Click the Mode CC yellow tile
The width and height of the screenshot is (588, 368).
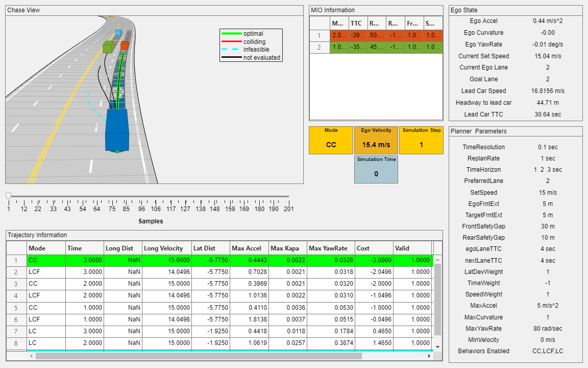click(x=331, y=140)
